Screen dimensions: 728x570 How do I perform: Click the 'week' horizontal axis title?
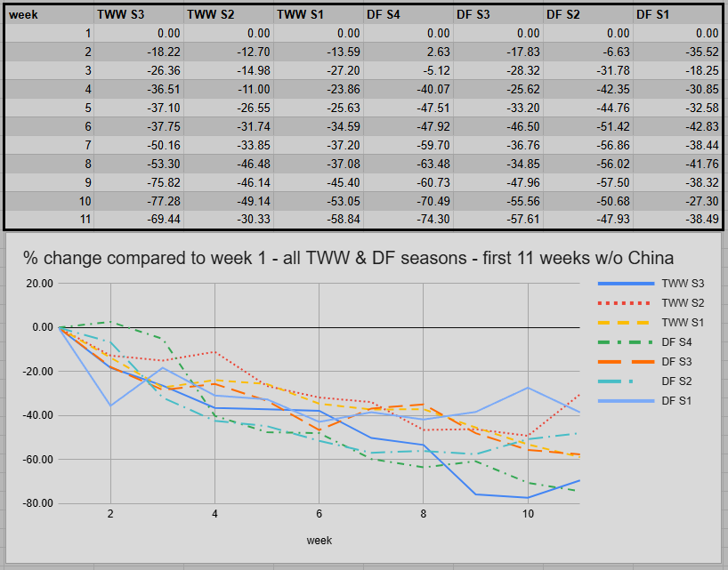[319, 539]
